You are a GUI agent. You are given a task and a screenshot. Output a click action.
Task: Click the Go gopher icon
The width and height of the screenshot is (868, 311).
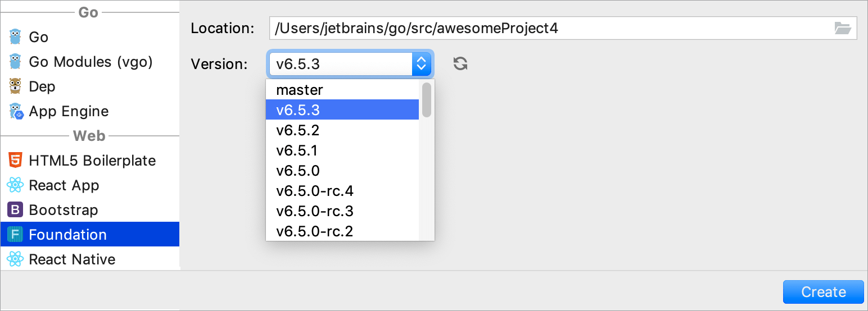(x=15, y=37)
